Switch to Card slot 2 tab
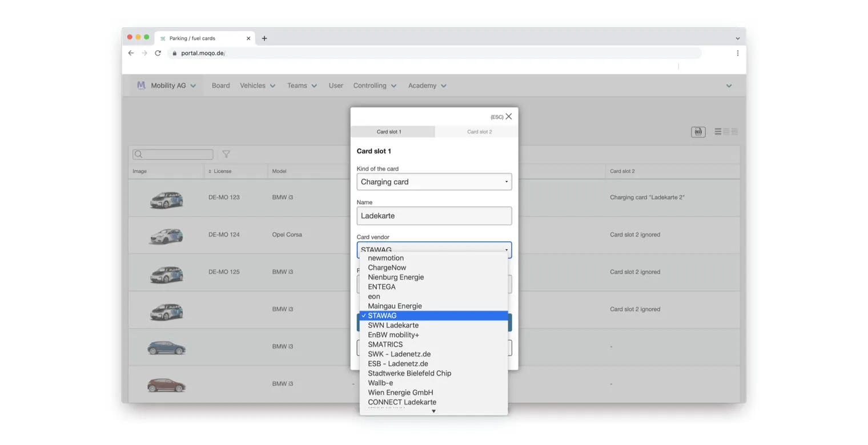 [x=479, y=132]
